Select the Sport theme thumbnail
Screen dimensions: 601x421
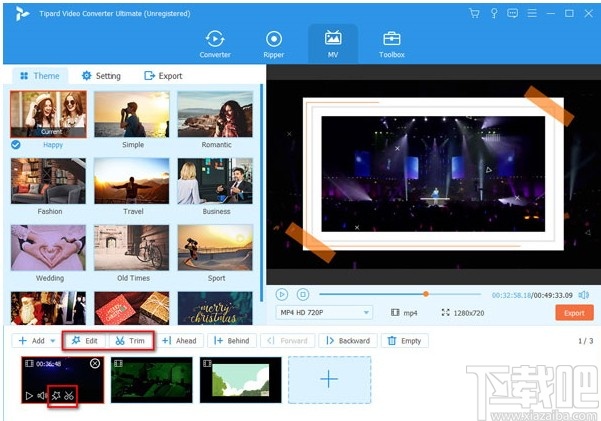tap(215, 248)
